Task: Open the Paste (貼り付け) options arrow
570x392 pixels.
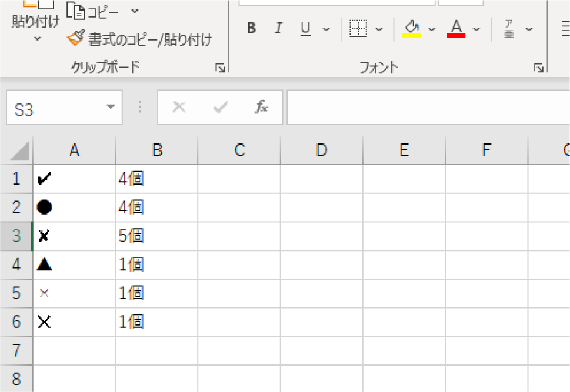Action: (x=37, y=38)
